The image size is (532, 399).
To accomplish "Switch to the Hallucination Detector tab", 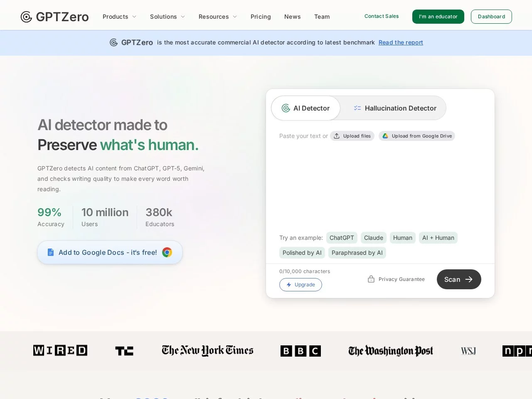I will (394, 108).
